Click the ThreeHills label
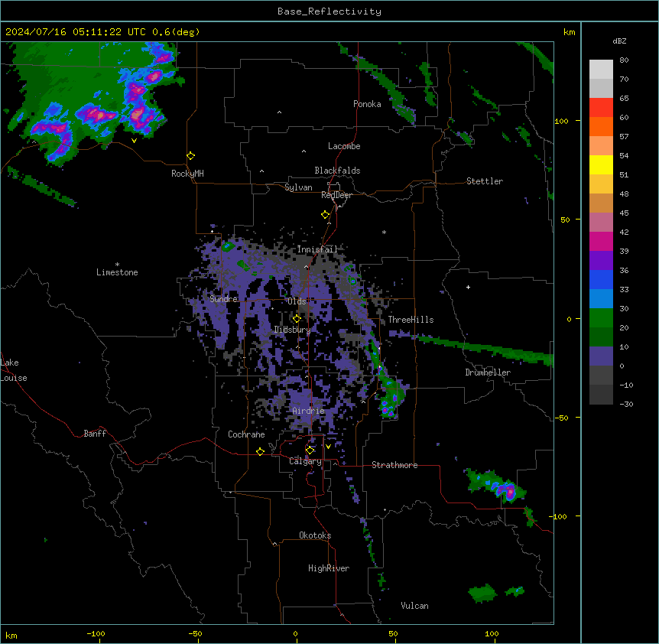Image resolution: width=659 pixels, height=644 pixels. [x=411, y=320]
